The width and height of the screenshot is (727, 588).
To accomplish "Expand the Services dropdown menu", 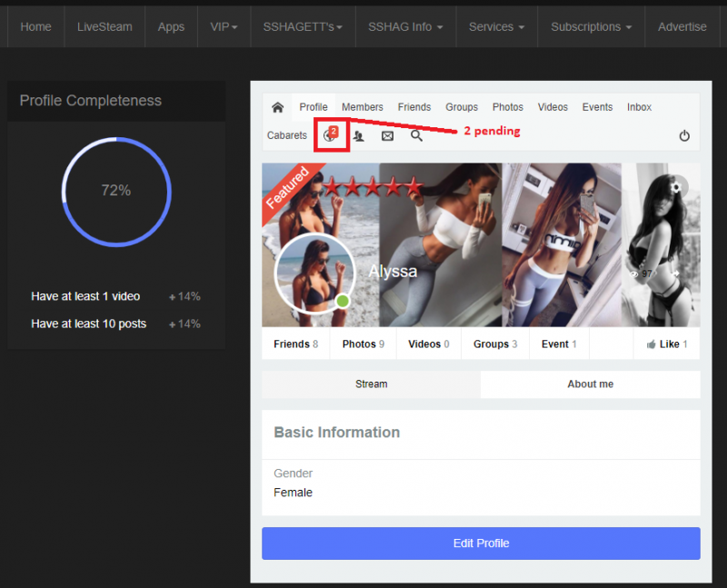I will (496, 27).
